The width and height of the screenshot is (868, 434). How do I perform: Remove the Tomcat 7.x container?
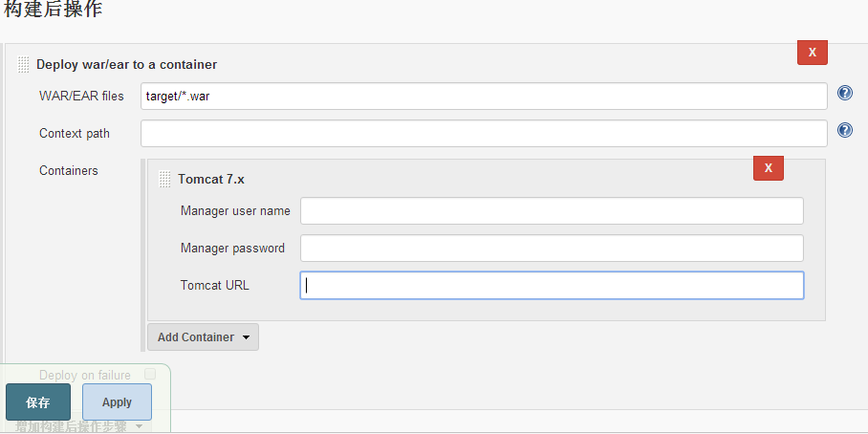coord(769,168)
